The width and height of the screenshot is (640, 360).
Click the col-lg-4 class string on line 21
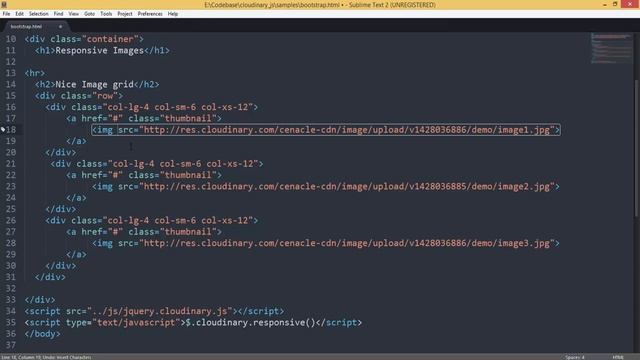pos(183,164)
